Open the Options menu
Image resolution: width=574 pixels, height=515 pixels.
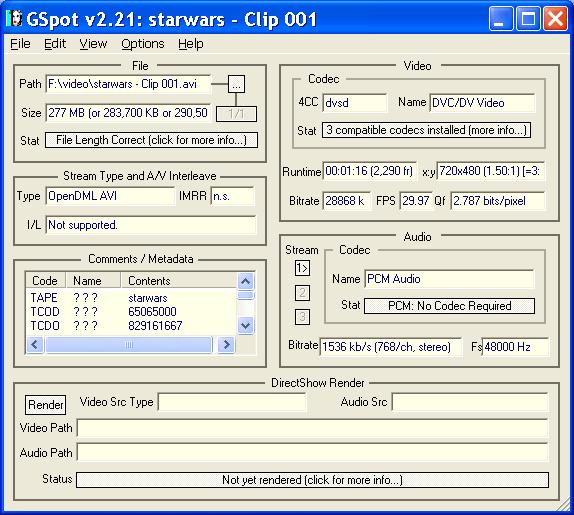click(143, 44)
